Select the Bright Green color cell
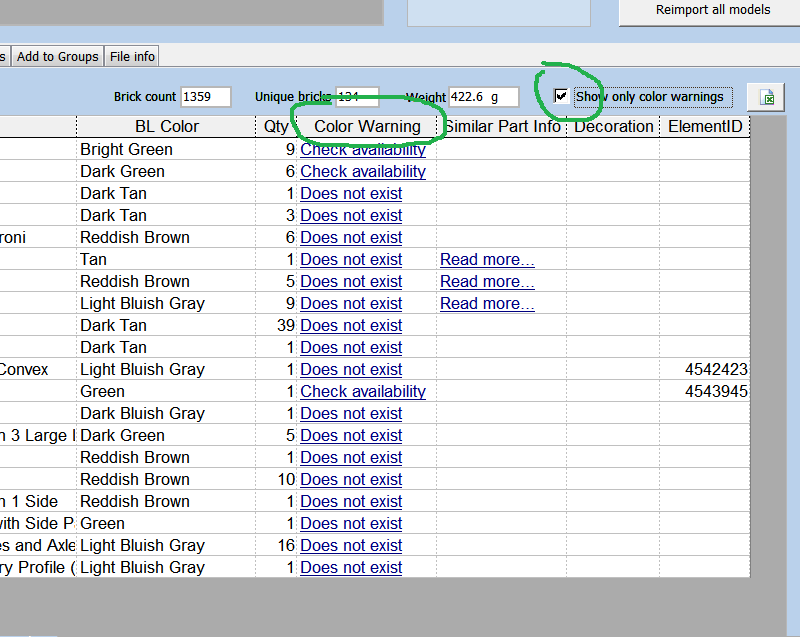Viewport: 800px width, 637px height. click(166, 149)
